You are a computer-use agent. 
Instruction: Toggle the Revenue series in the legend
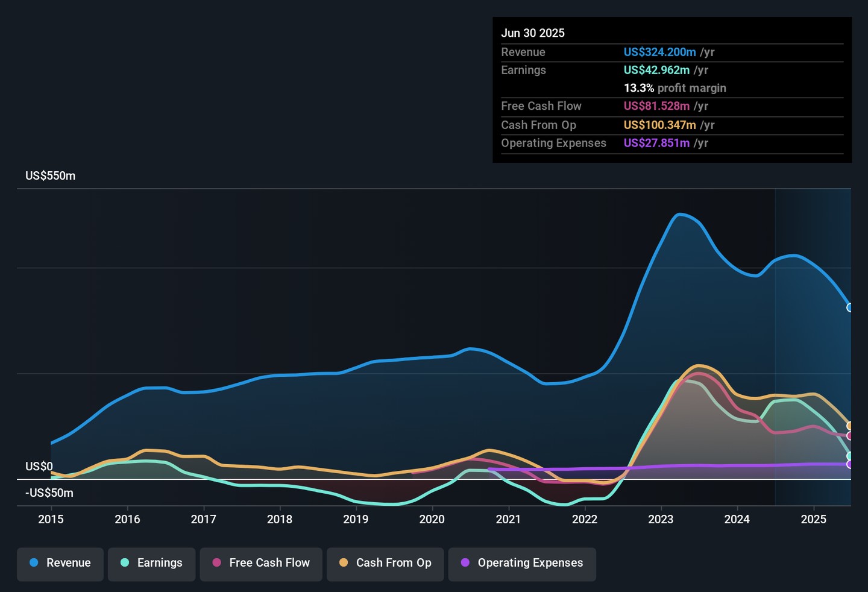[x=60, y=563]
